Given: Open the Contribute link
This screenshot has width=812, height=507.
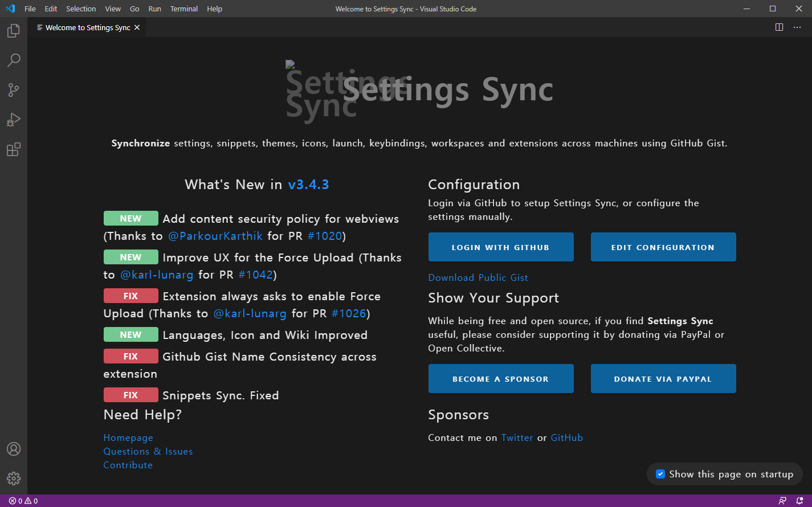Looking at the screenshot, I should [x=128, y=465].
